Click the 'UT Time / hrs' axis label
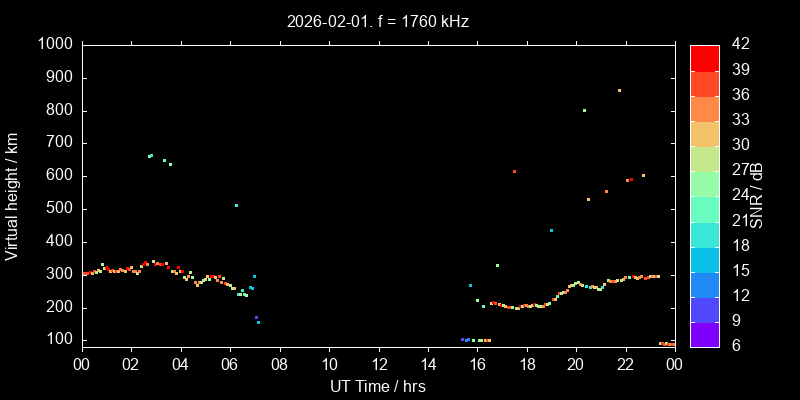This screenshot has height=400, width=800. click(x=377, y=385)
